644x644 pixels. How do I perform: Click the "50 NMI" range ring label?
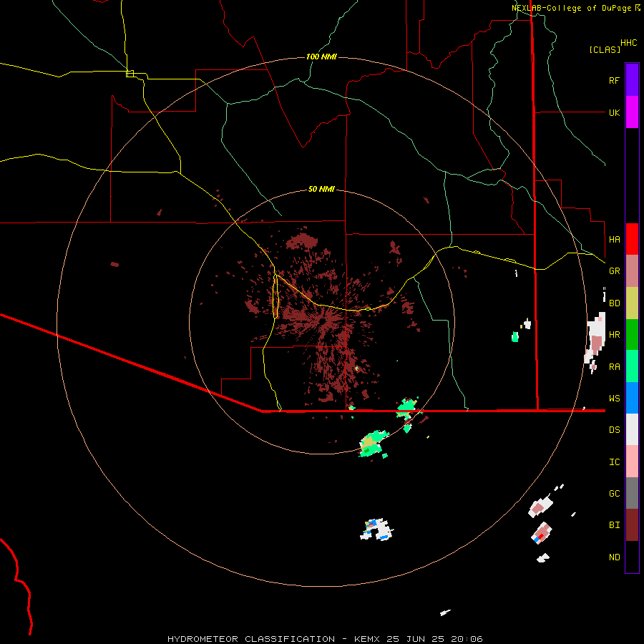pos(321,190)
